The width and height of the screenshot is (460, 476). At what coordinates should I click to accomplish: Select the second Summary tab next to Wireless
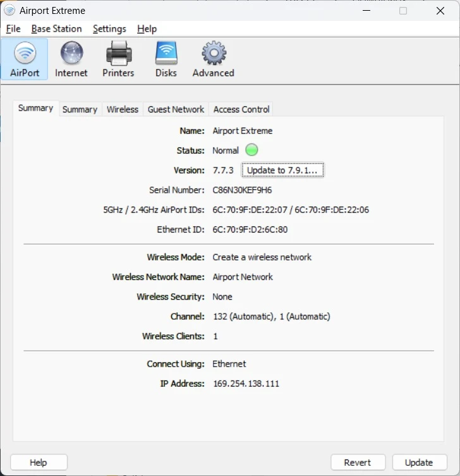pos(80,109)
